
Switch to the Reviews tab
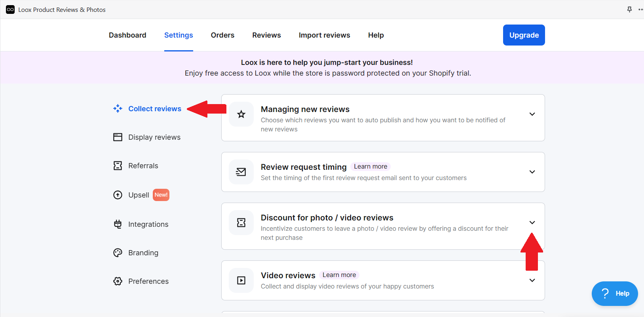click(x=266, y=35)
